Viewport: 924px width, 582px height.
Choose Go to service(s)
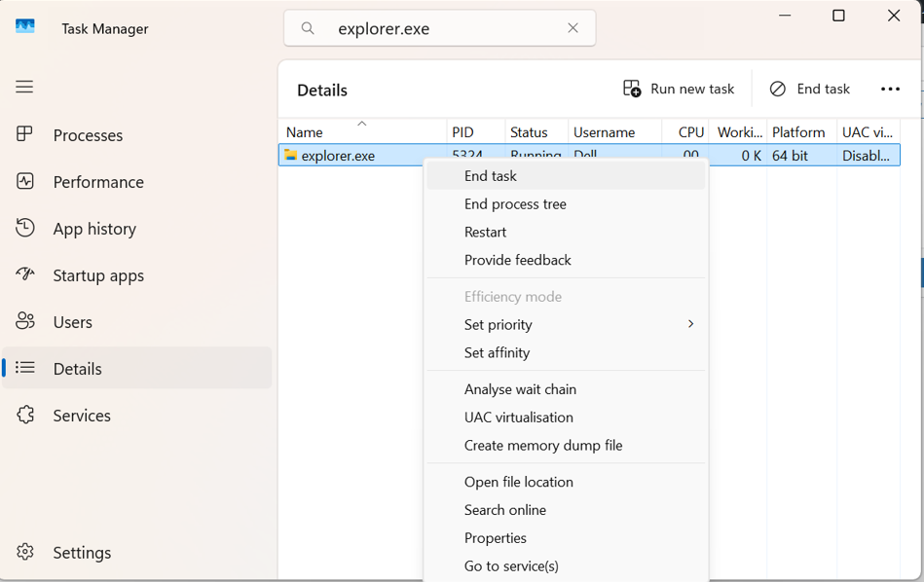[566, 565]
